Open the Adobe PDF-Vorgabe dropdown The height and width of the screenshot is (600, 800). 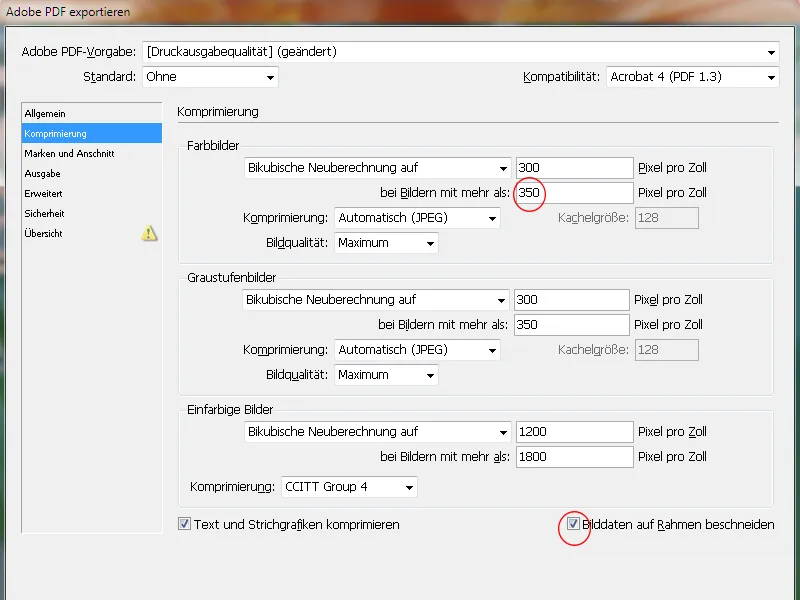point(461,52)
